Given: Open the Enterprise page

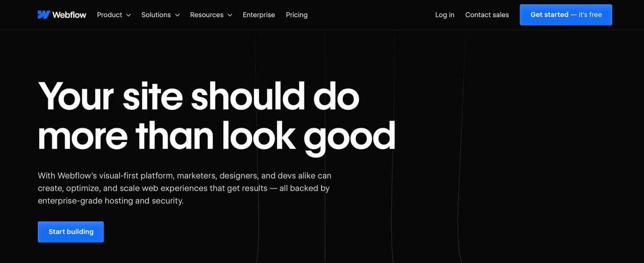Looking at the screenshot, I should pyautogui.click(x=259, y=15).
